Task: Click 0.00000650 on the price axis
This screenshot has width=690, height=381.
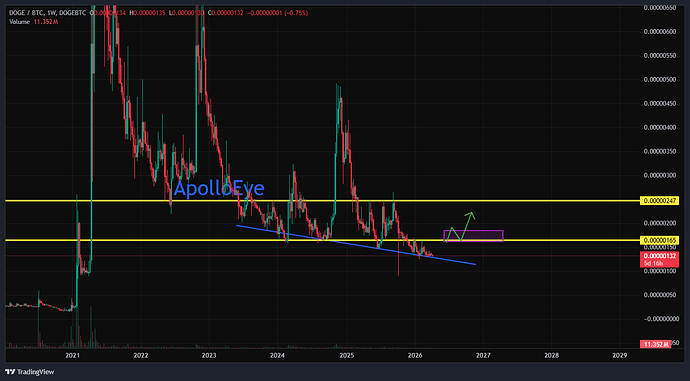Action: coord(660,8)
